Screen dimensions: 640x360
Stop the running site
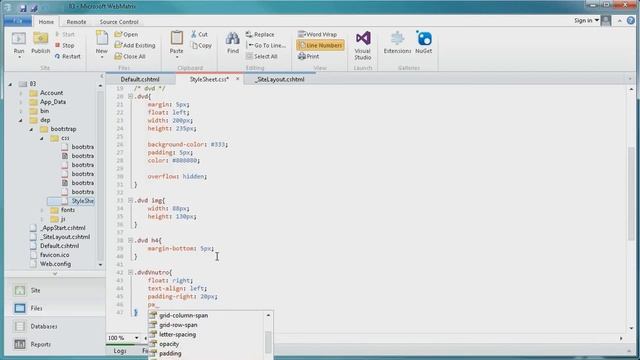pos(64,45)
